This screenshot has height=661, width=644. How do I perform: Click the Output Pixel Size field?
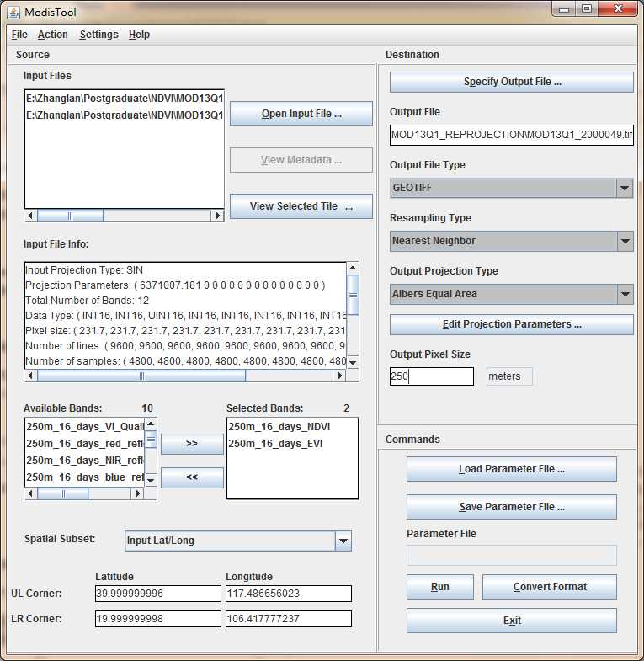pyautogui.click(x=432, y=376)
